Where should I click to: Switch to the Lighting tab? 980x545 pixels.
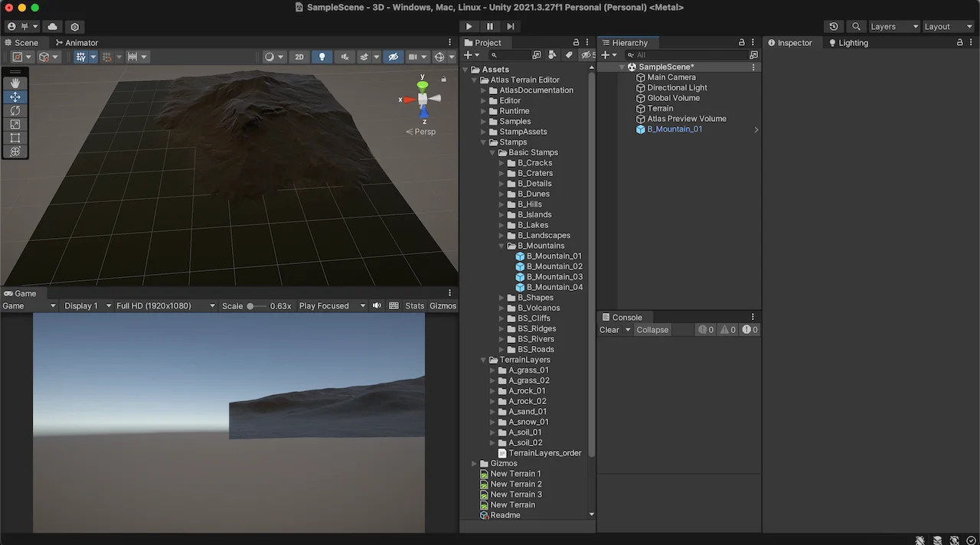click(848, 43)
